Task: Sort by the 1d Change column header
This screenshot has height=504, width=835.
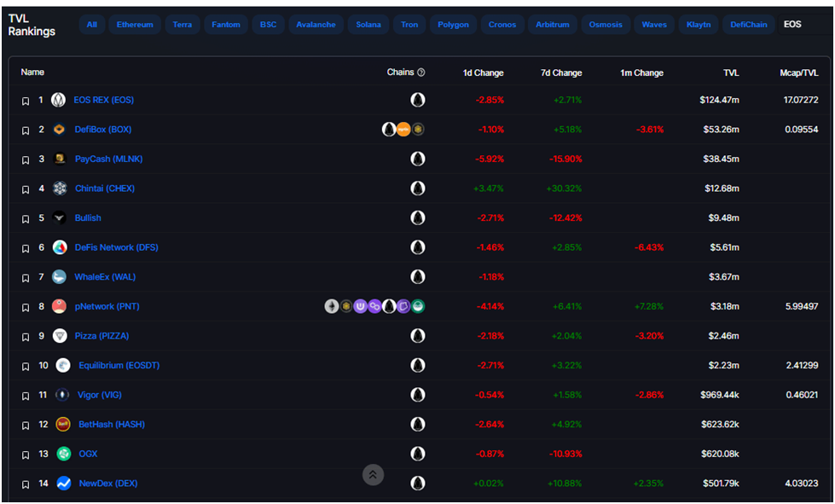Action: 483,72
